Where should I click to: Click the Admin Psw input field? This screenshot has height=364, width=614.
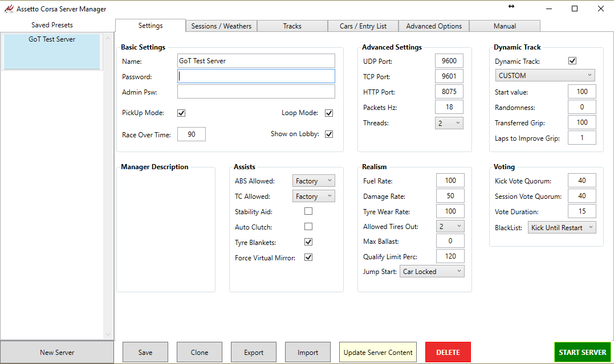[x=256, y=91]
